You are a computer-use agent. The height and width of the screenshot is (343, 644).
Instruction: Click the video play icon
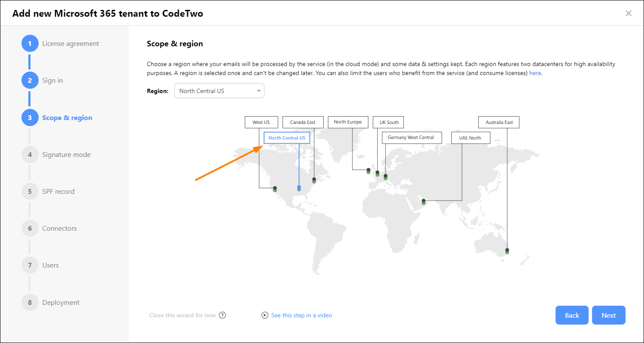tap(264, 315)
